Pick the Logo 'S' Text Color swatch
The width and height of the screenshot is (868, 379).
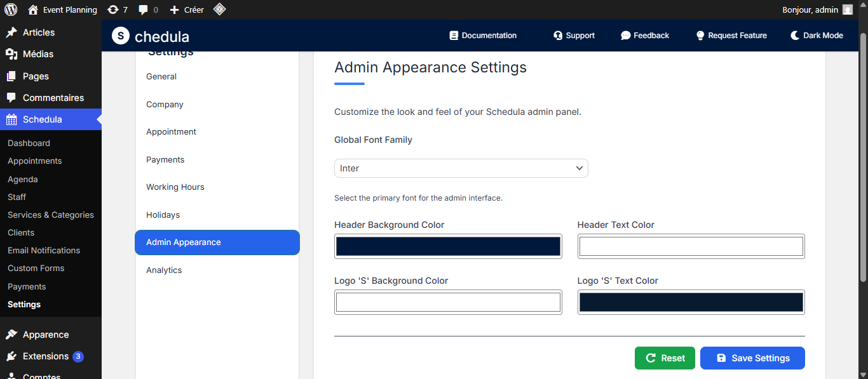tap(691, 302)
